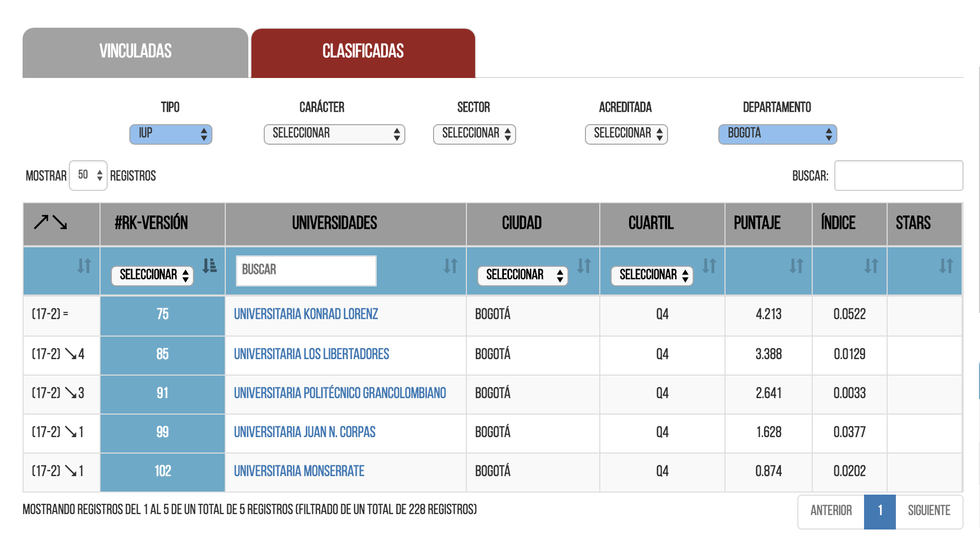
Task: Sort the Puntaje column
Action: [796, 266]
